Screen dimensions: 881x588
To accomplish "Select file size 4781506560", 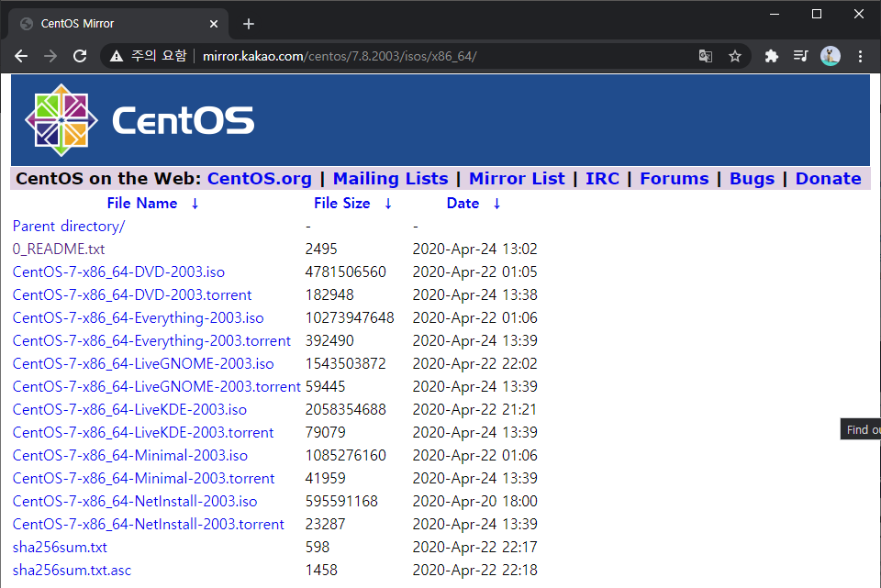I will (346, 272).
